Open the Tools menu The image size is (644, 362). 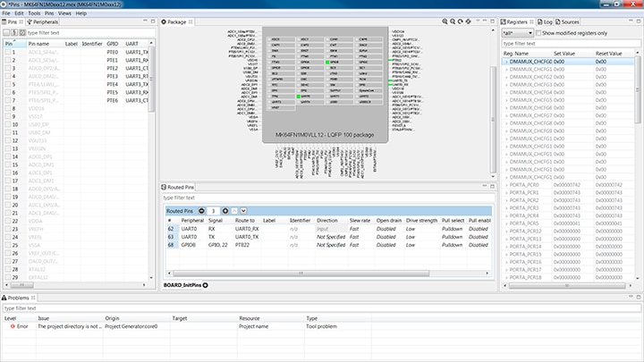[33, 13]
